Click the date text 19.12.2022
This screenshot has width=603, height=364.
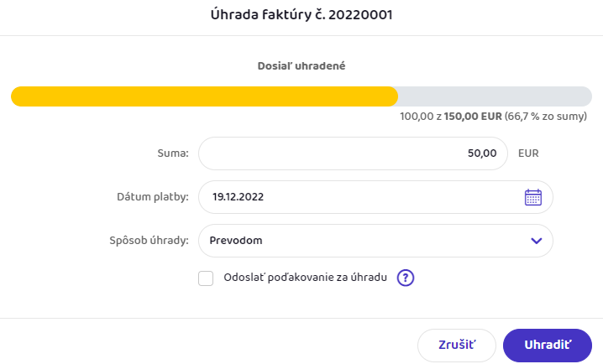[239, 197]
